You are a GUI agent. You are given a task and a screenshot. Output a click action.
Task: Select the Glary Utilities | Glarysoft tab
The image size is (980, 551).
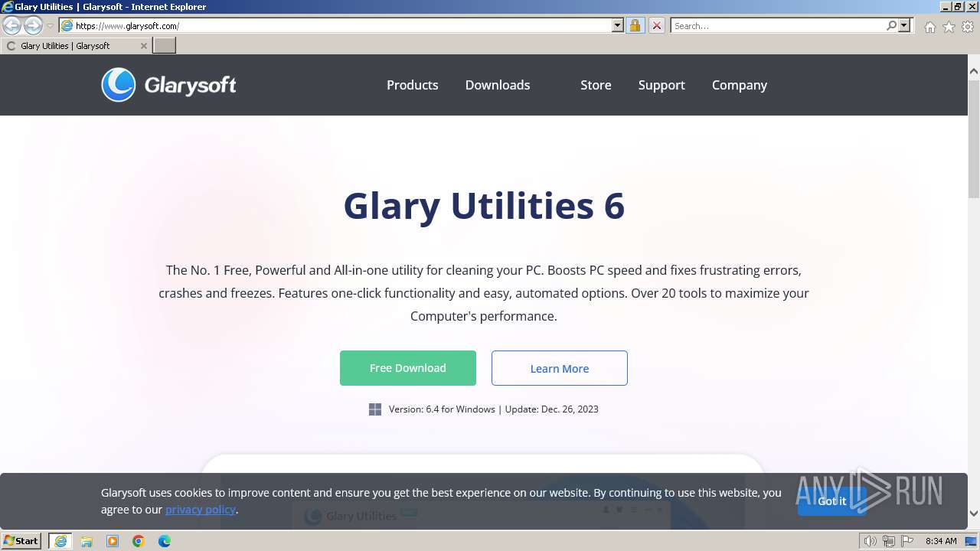pos(76,46)
